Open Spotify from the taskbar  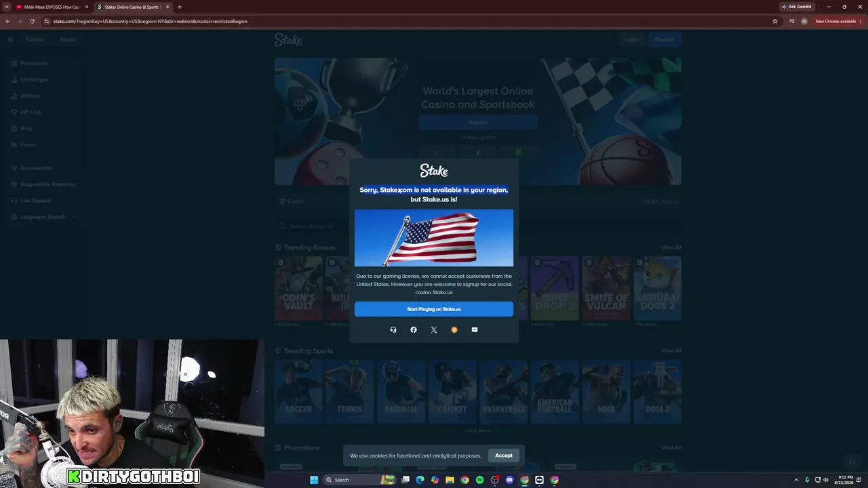click(480, 480)
